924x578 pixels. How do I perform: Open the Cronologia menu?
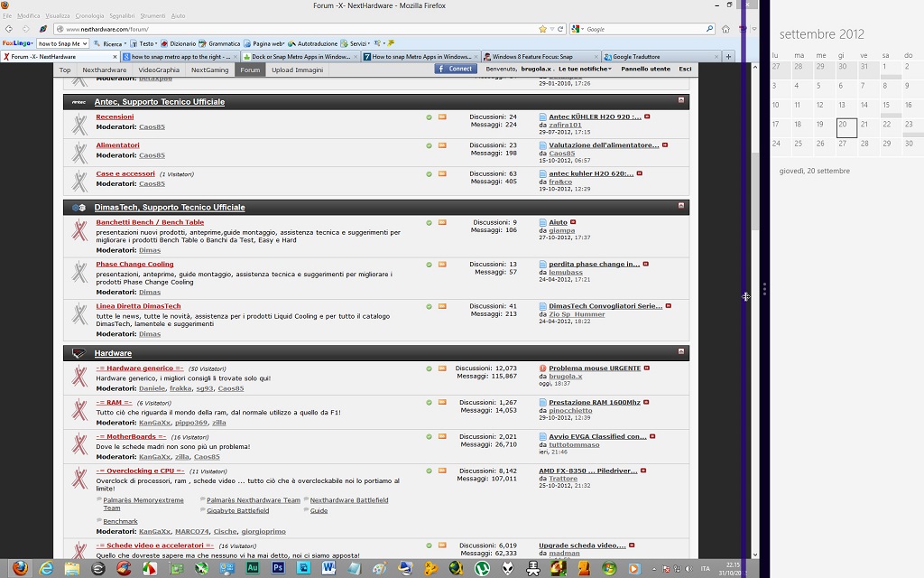tap(89, 16)
